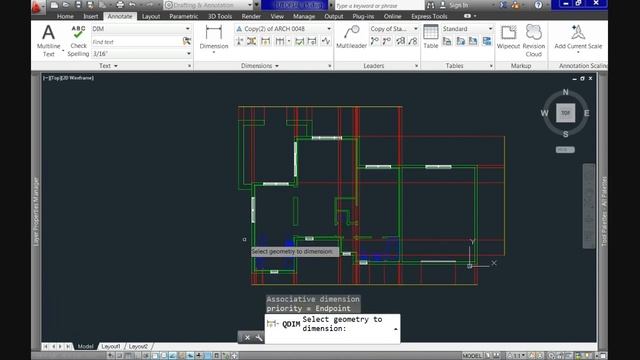
Task: Click the collect multileaders icon
Action: [413, 41]
